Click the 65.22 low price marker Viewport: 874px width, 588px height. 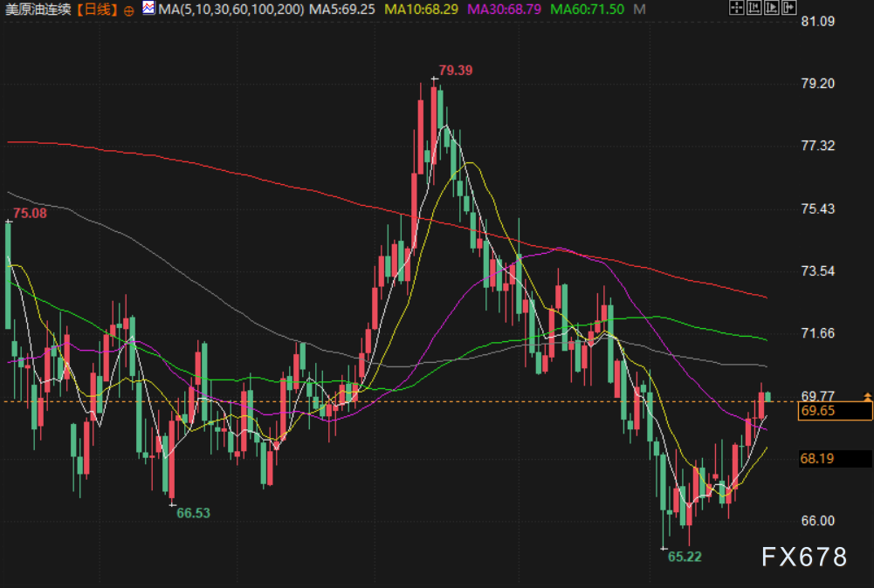tap(685, 556)
